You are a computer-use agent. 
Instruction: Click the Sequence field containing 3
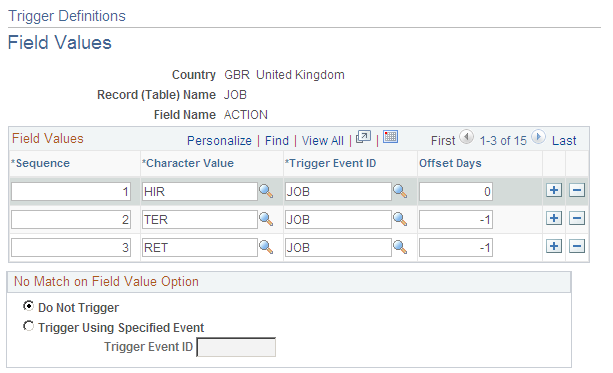tap(71, 248)
